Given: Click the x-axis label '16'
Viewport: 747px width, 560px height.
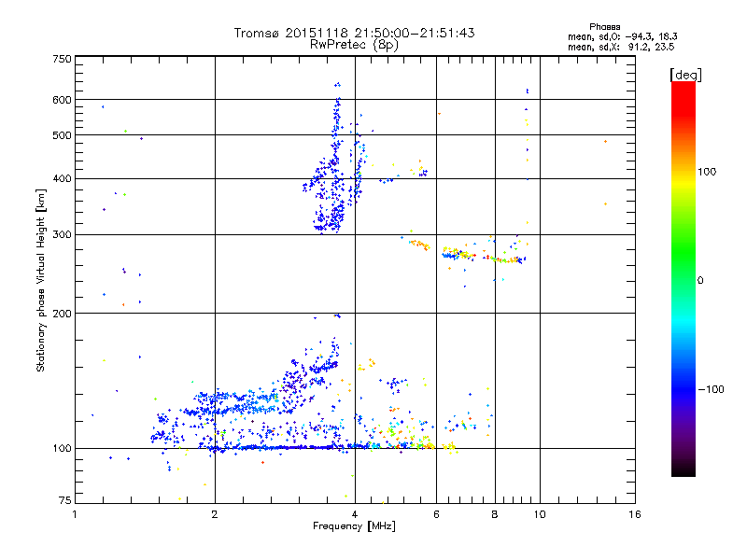Looking at the screenshot, I should (x=635, y=514).
